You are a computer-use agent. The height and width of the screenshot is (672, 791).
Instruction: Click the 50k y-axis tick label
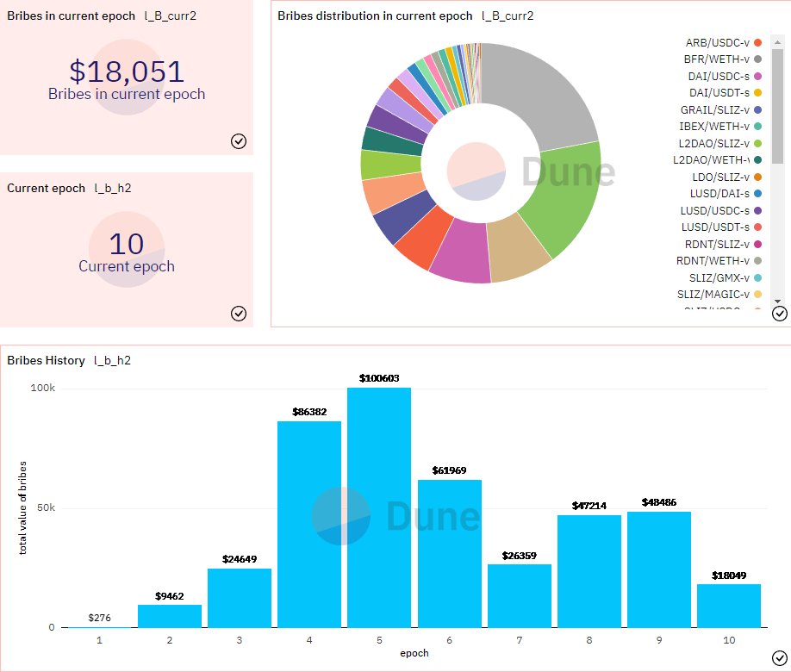tap(46, 507)
